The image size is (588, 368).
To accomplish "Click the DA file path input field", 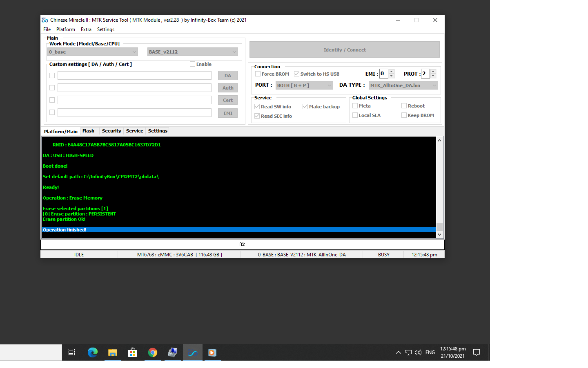I will tap(134, 76).
